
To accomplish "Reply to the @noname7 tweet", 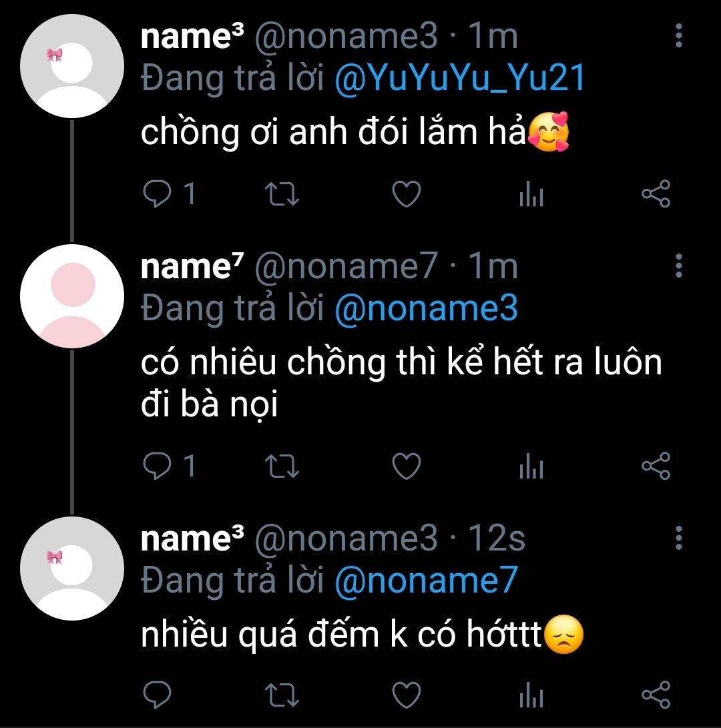I will pyautogui.click(x=158, y=466).
